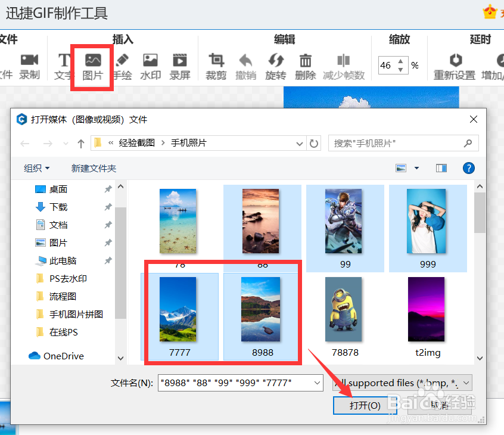
Task: Open the supported files type filter dropdown
Action: pos(402,383)
